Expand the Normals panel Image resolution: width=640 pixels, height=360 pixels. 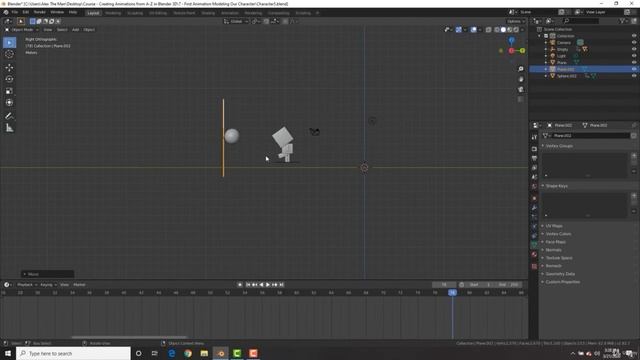pos(553,250)
